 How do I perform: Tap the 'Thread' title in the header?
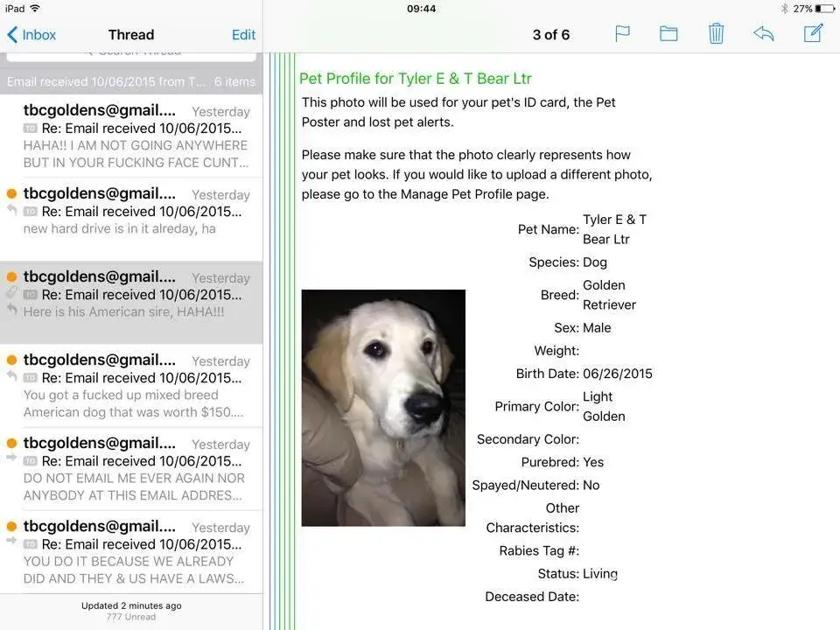tap(131, 35)
